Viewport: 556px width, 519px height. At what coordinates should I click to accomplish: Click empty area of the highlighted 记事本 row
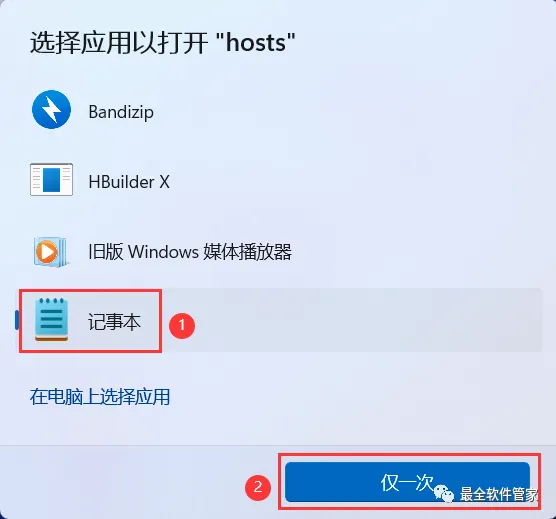[x=355, y=320]
